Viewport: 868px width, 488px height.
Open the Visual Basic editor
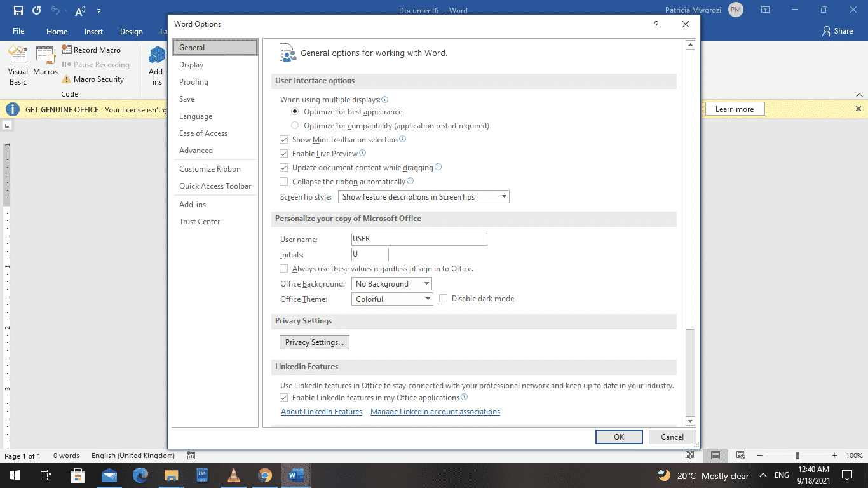point(18,64)
